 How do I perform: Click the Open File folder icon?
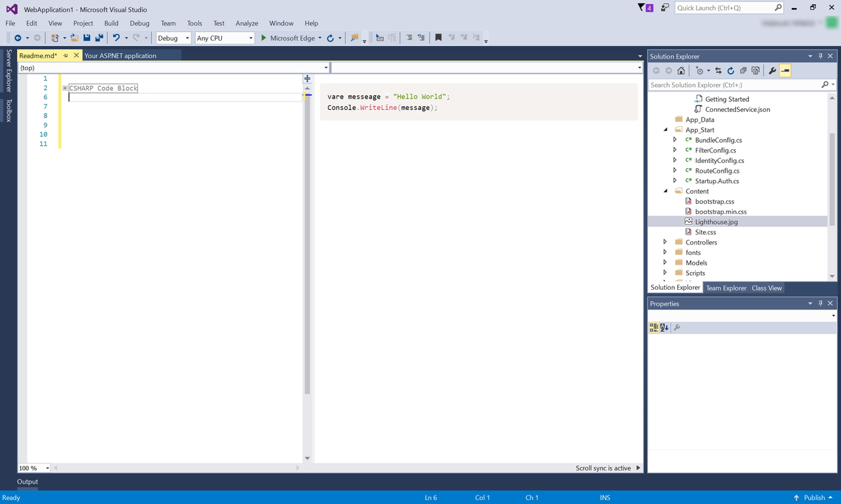(74, 38)
